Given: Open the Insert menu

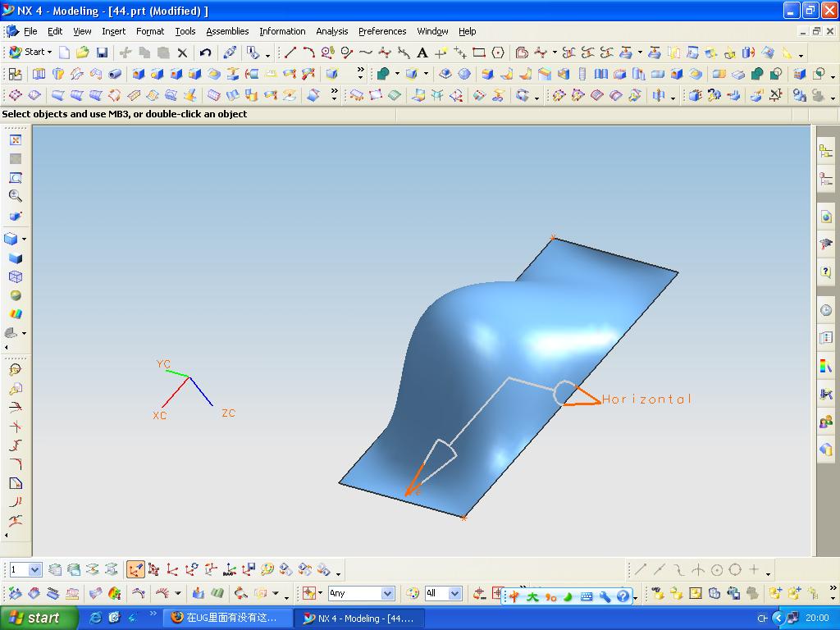Looking at the screenshot, I should [x=113, y=31].
